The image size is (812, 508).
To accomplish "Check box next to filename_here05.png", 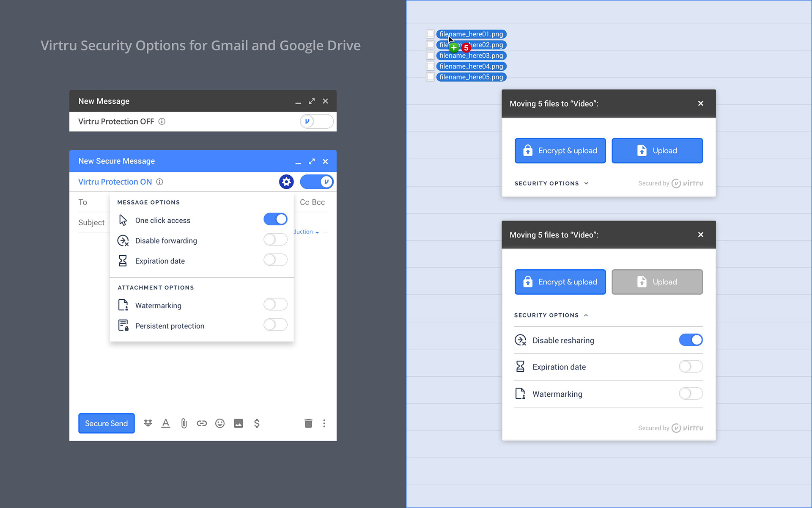I will pos(430,77).
